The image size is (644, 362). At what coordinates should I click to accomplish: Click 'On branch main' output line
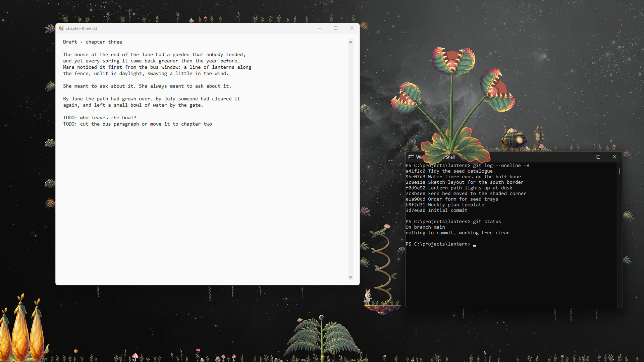click(x=425, y=227)
